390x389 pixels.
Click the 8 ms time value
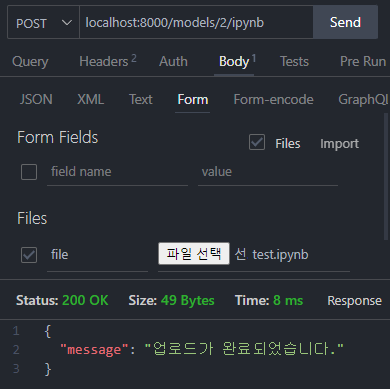pos(288,301)
